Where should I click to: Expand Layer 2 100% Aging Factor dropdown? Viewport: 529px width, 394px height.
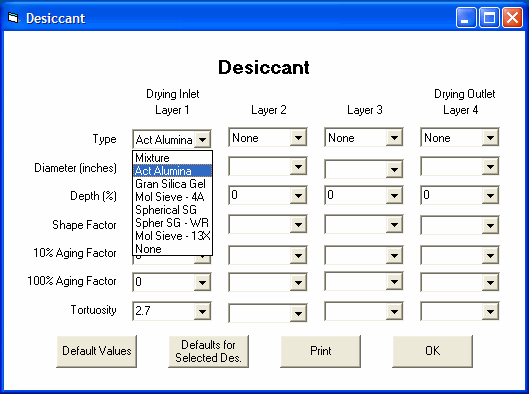(x=298, y=282)
